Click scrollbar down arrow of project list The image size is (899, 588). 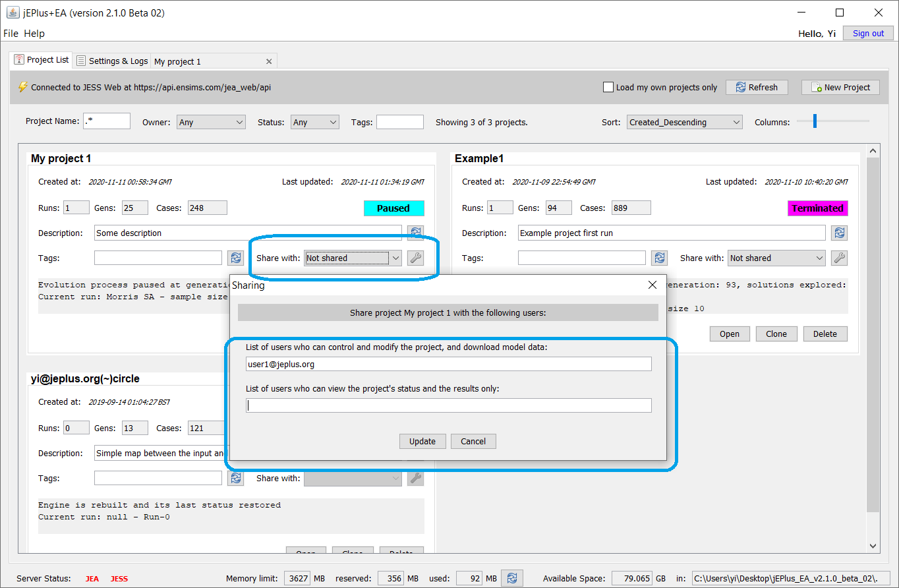pyautogui.click(x=873, y=546)
